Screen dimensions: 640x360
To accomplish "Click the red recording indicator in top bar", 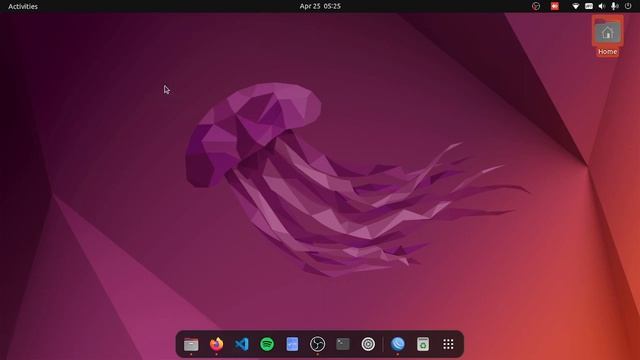I will pyautogui.click(x=555, y=6).
